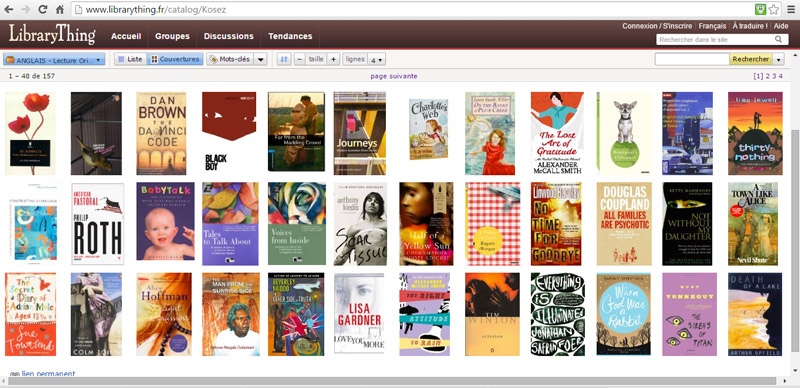Open Voices from Inside cover
Image resolution: width=800 pixels, height=388 pixels.
[x=296, y=224]
